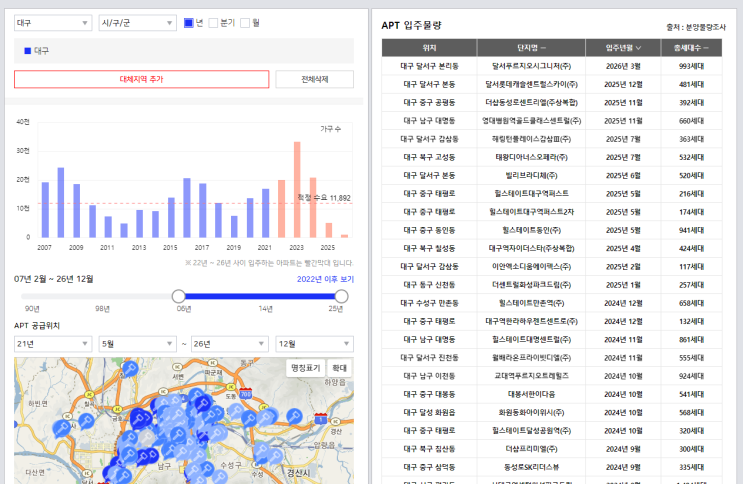Click the 대체지역 추가 button
The width and height of the screenshot is (743, 484).
click(x=142, y=79)
